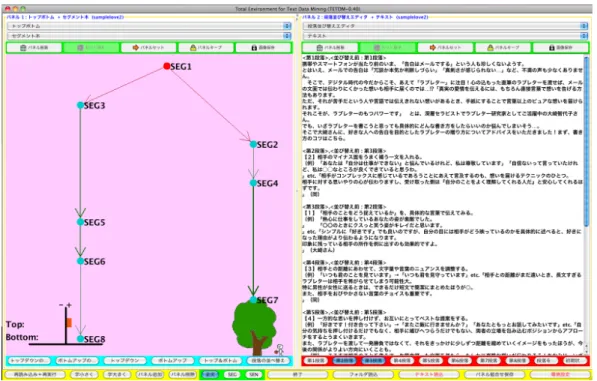The image size is (597, 381).
Task: Click the red rightmost settings button in yellow bar
Action: (560, 375)
